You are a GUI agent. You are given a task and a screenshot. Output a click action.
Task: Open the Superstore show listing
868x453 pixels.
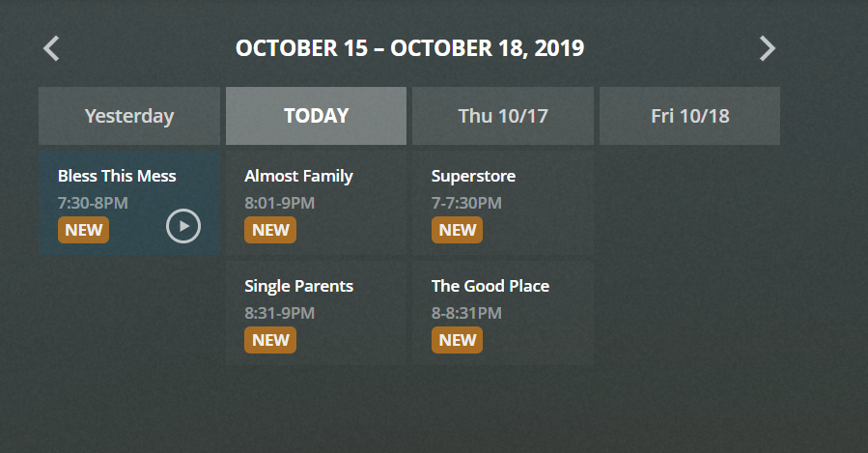pyautogui.click(x=473, y=176)
